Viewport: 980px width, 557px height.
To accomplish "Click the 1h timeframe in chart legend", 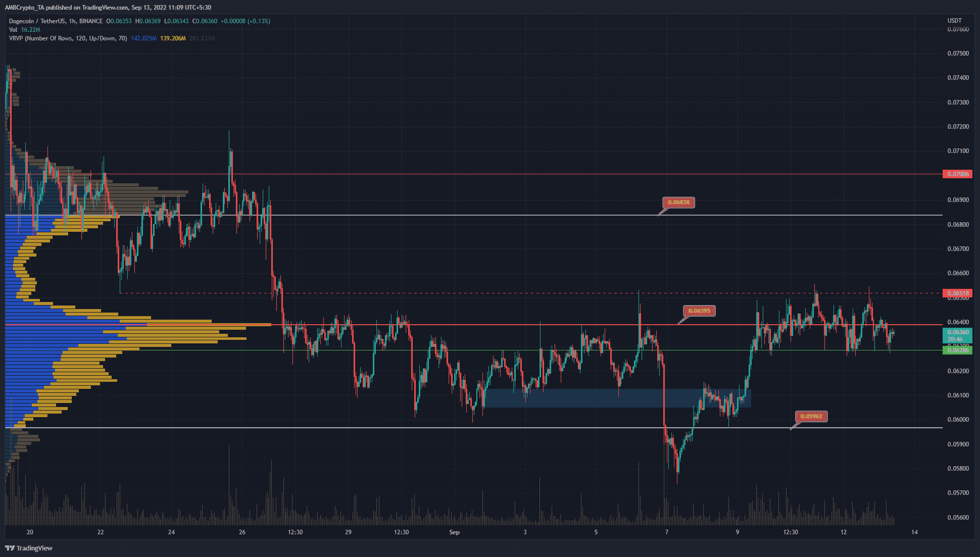I will (x=72, y=21).
